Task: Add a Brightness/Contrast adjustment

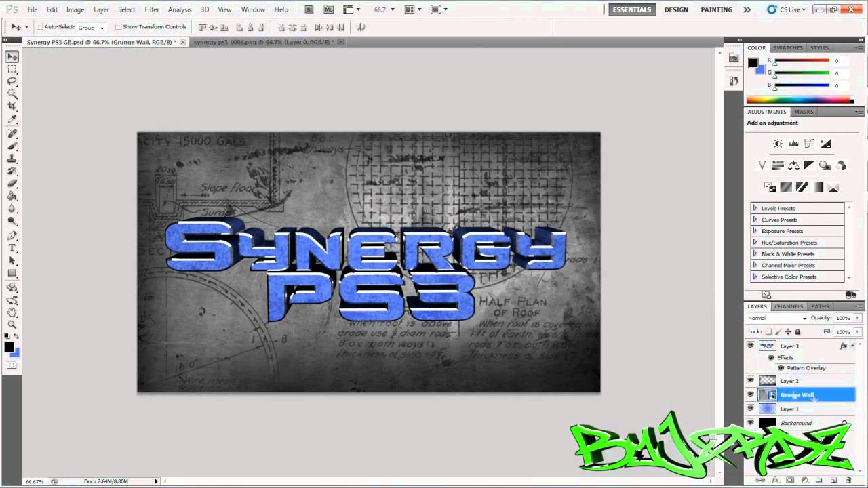Action: (x=778, y=144)
